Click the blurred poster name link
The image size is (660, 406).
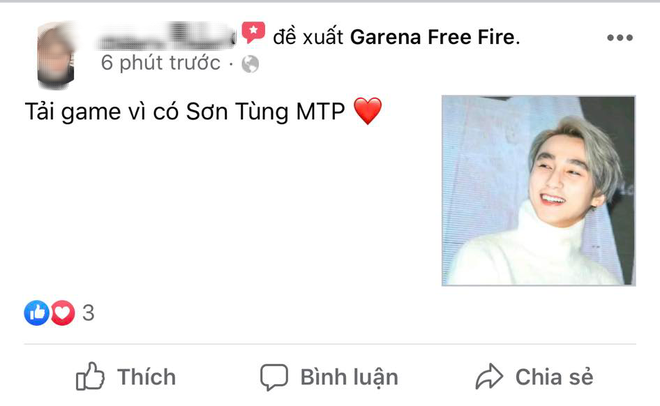click(x=167, y=37)
